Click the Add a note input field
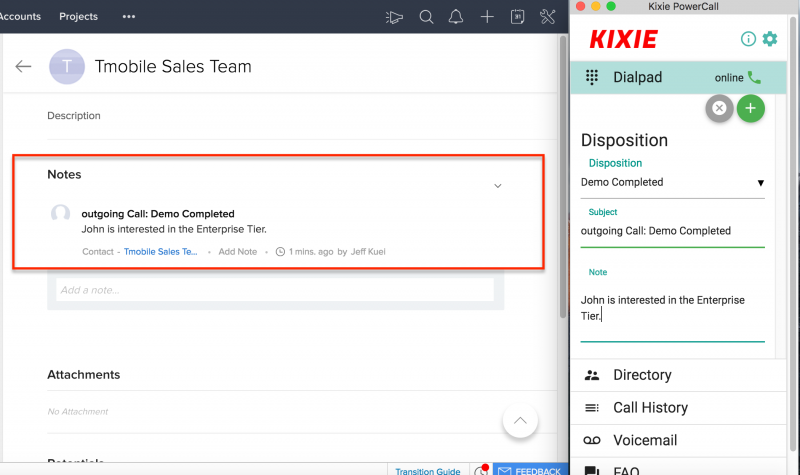The width and height of the screenshot is (800, 475). 275,290
